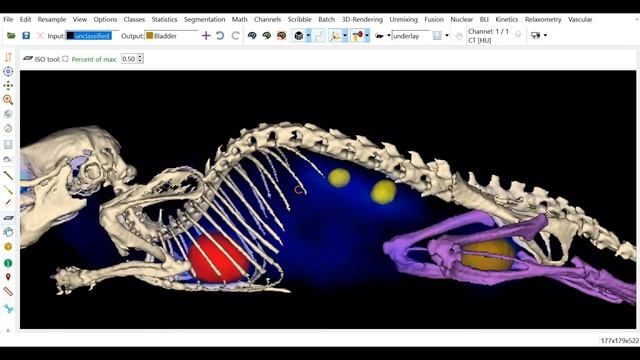640x360 pixels.
Task: Select the dark green brush sidebar tool
Action: click(8, 176)
